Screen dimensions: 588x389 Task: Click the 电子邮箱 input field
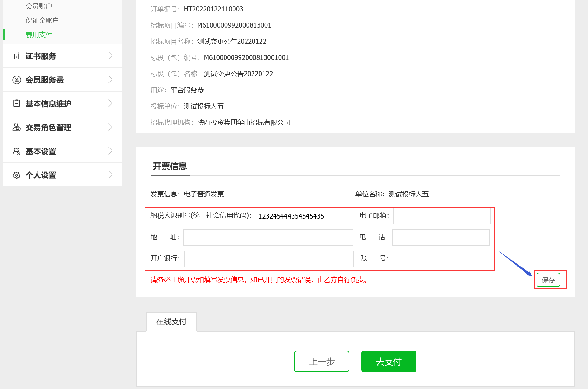pyautogui.click(x=442, y=216)
